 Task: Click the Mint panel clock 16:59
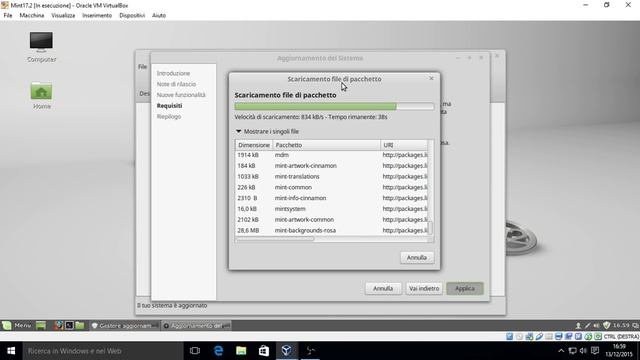[621, 325]
